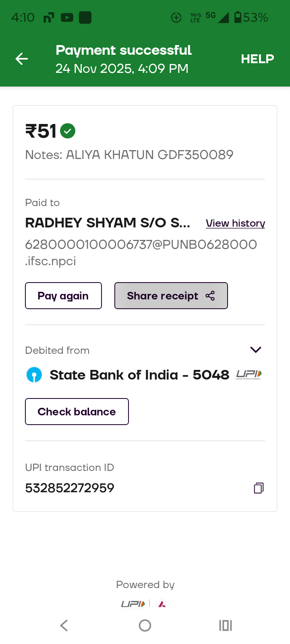290x644 pixels.
Task: Tap the payee UPI address text
Action: (141, 252)
